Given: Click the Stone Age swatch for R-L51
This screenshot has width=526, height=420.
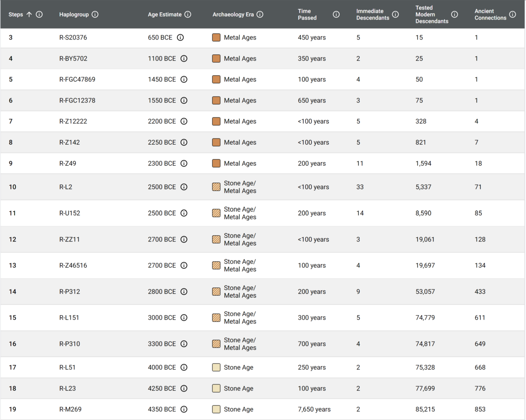Looking at the screenshot, I should (x=216, y=367).
